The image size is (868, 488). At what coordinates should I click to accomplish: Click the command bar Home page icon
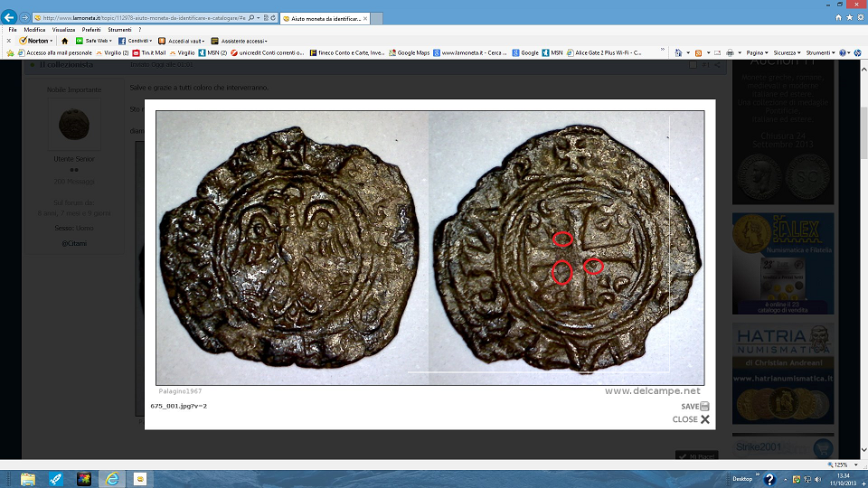[678, 53]
